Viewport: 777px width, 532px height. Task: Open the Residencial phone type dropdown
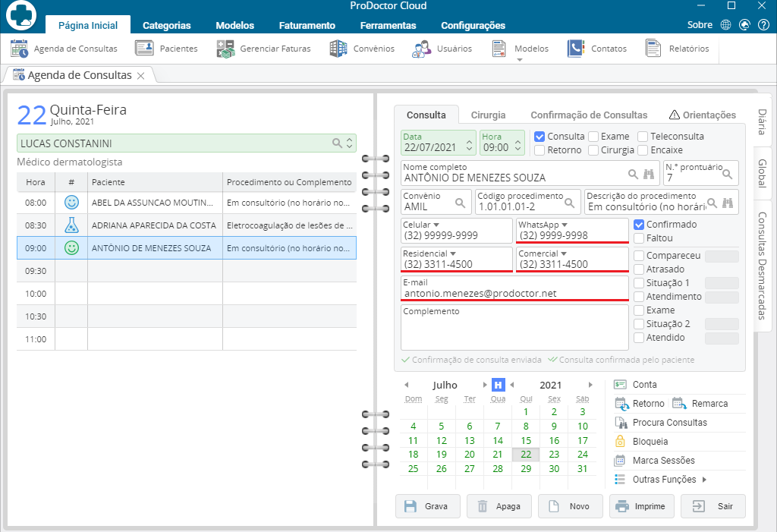tap(453, 253)
